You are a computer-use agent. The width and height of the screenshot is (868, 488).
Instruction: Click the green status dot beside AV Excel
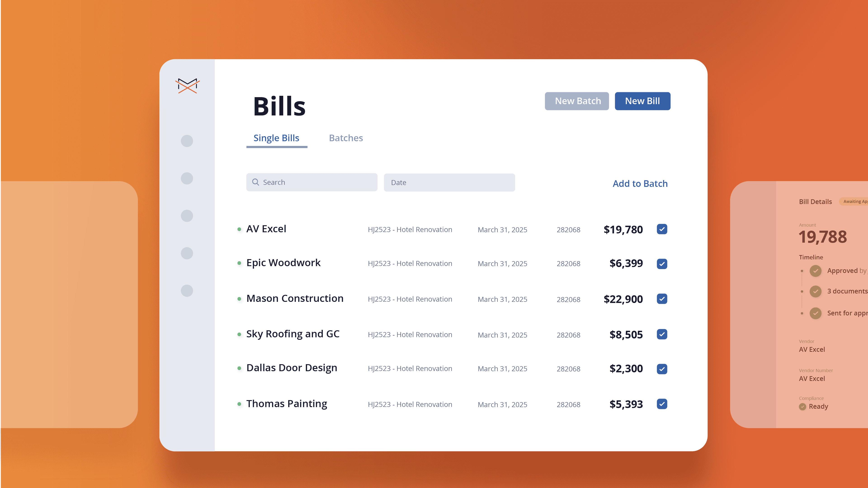[x=239, y=229]
